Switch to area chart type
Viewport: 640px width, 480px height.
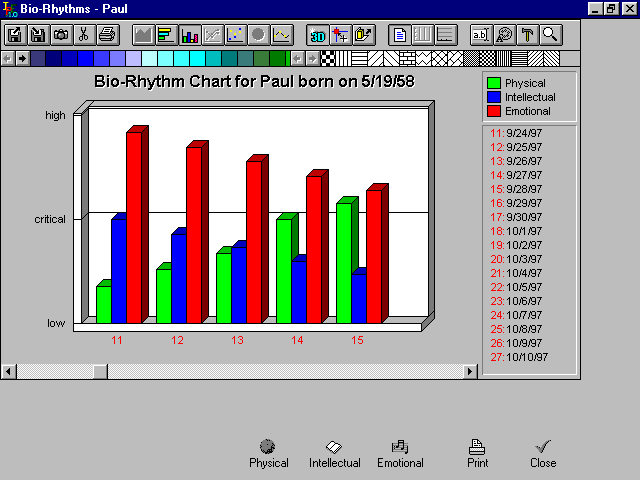coord(143,35)
